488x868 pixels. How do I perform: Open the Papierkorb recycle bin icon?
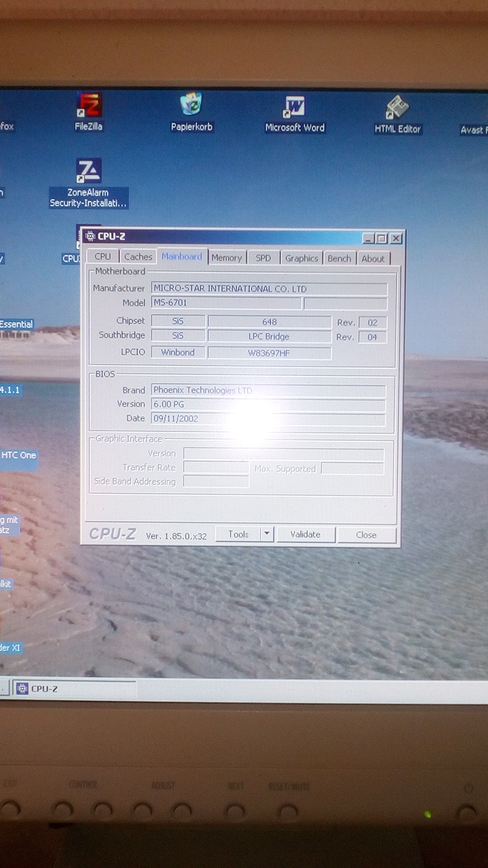click(x=192, y=112)
